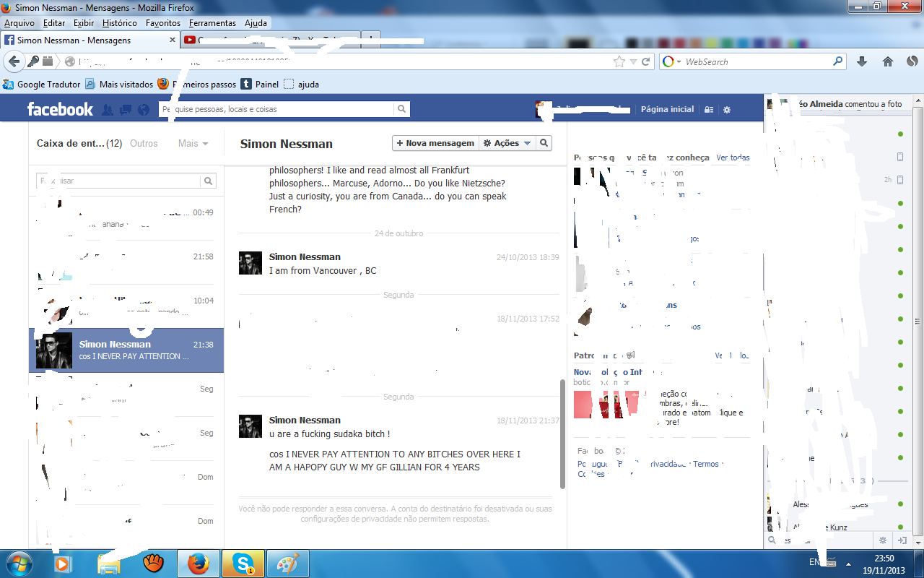Expand the Mais dropdown in inbox
The width and height of the screenshot is (924, 578).
tap(193, 144)
